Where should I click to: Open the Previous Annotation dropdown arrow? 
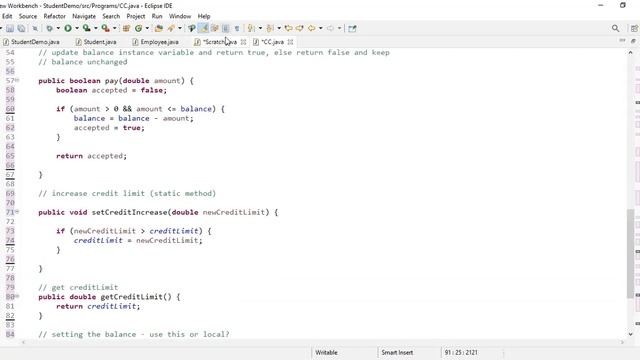[279, 28]
